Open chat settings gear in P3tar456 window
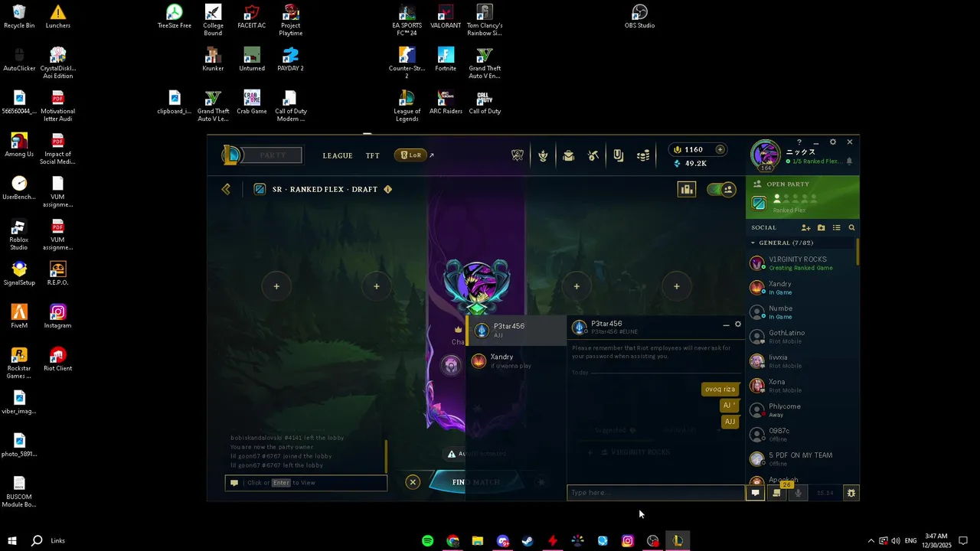The image size is (980, 551). coord(738,324)
